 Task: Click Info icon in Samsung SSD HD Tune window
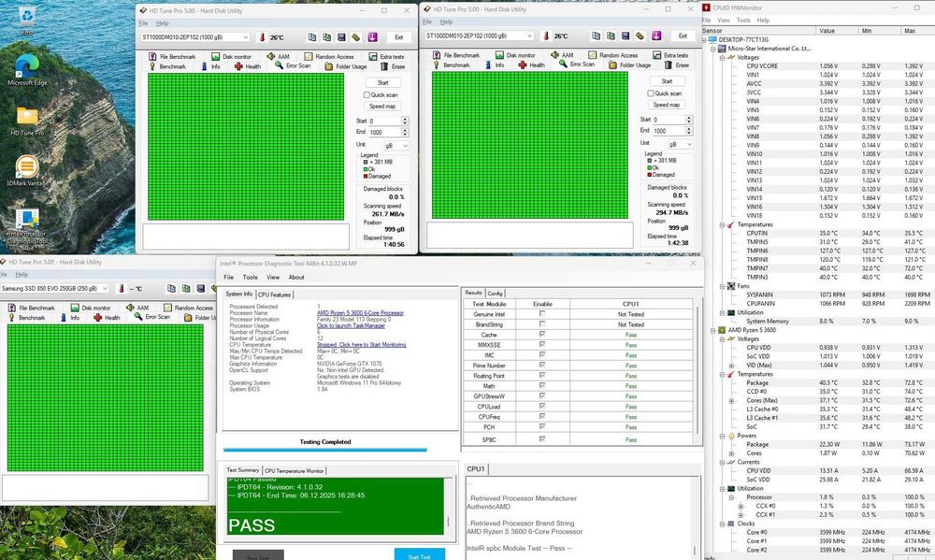coord(63,318)
